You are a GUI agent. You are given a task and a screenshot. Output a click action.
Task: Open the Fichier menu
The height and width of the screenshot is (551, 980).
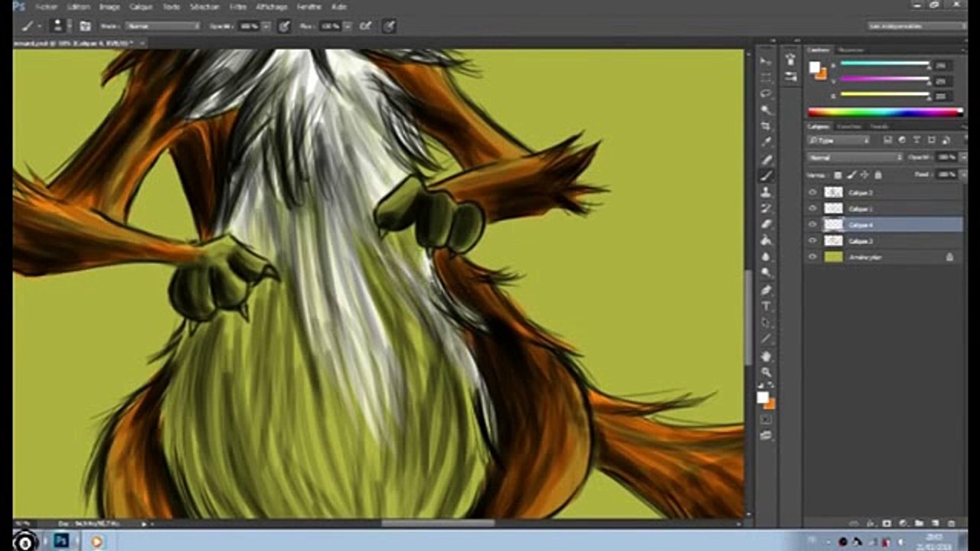click(x=47, y=7)
